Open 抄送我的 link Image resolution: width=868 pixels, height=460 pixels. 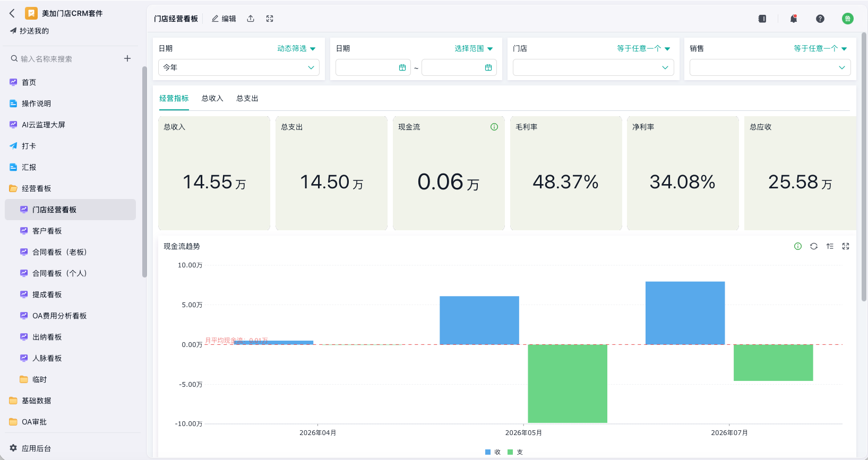click(29, 31)
